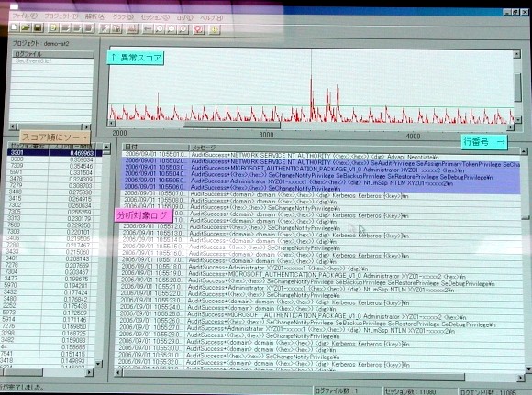Click the anomaly graph horizontal scrollbar thumb

(x=232, y=126)
